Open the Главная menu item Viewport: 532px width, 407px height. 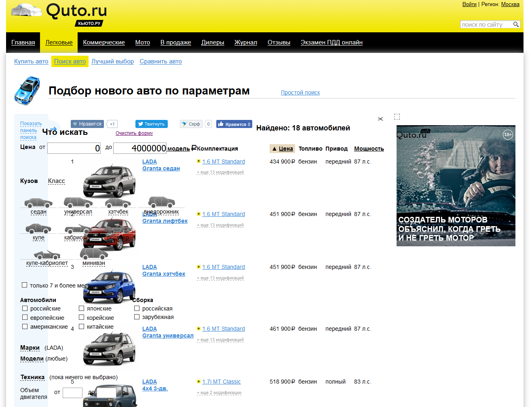(23, 42)
